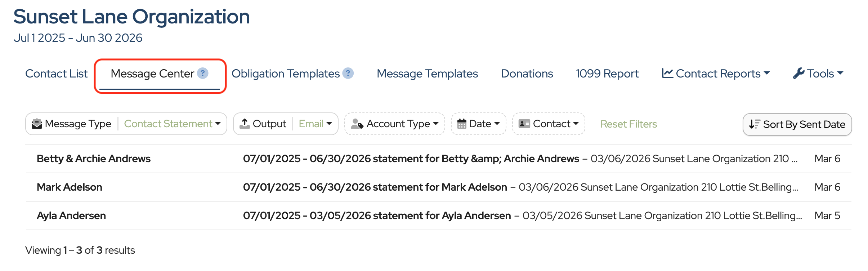868x271 pixels.
Task: Go to the Donations tab
Action: [x=527, y=74]
